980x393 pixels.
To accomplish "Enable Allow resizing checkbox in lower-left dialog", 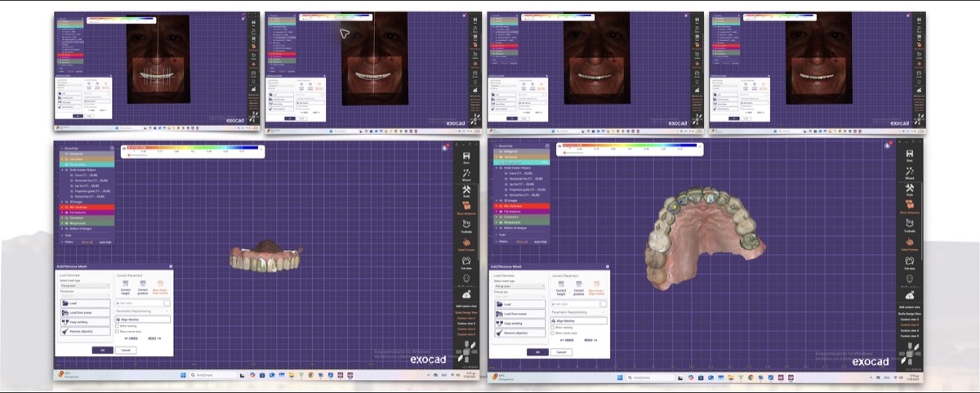I will click(x=117, y=326).
